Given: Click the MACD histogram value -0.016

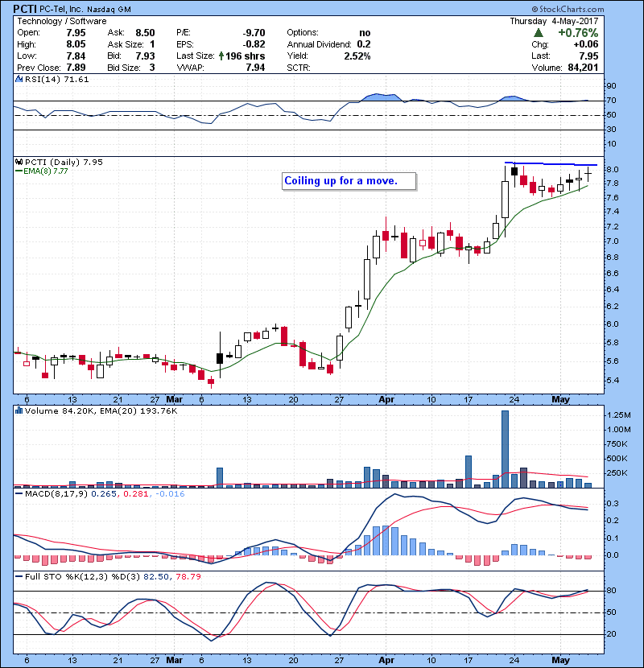Looking at the screenshot, I should [x=170, y=494].
